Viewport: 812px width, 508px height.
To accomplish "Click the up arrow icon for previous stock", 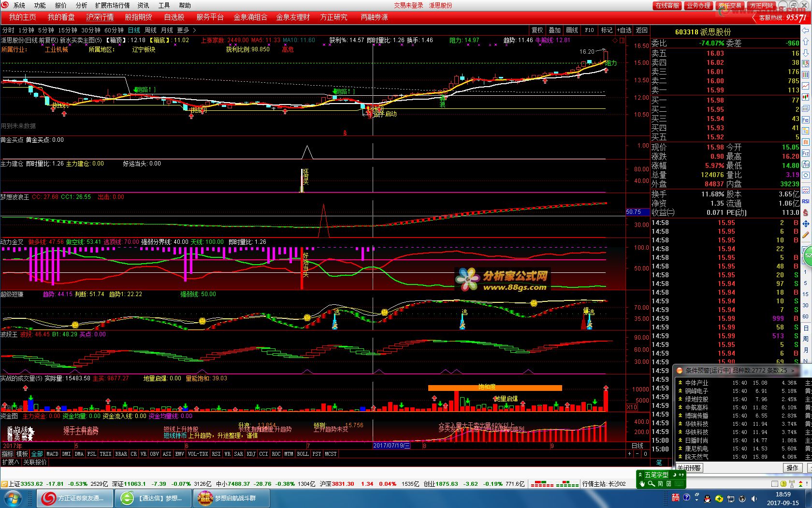I will tap(806, 42).
